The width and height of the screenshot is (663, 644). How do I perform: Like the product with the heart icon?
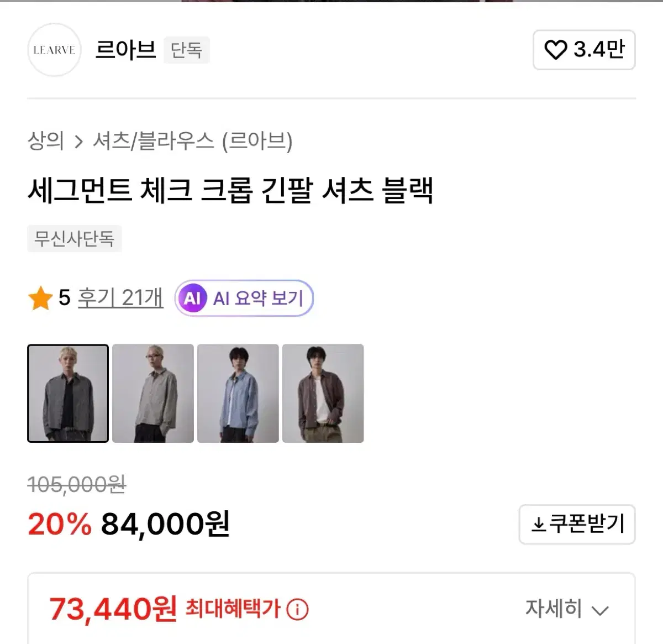pos(555,50)
